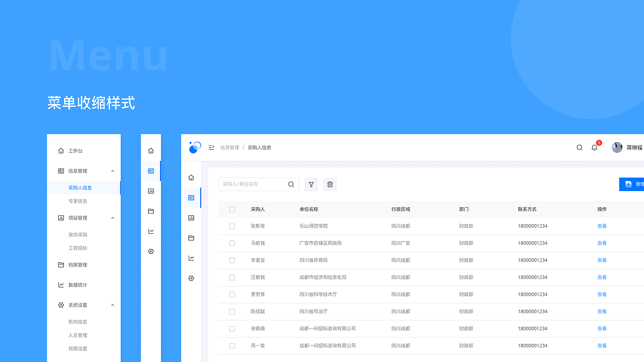Check the box for 汪新锐 row
The width and height of the screenshot is (644, 362).
click(232, 278)
